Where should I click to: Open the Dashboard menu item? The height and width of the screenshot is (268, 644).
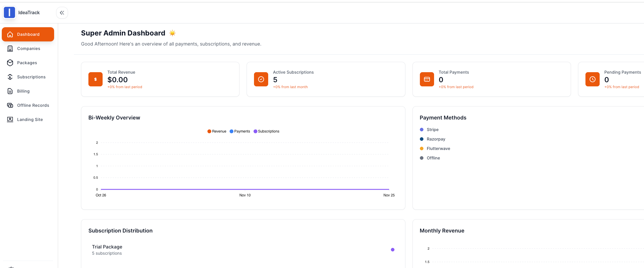28,34
